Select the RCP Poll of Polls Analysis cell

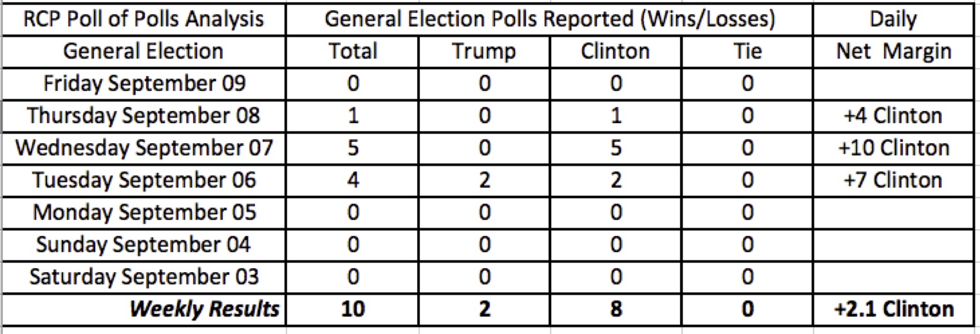[x=144, y=19]
